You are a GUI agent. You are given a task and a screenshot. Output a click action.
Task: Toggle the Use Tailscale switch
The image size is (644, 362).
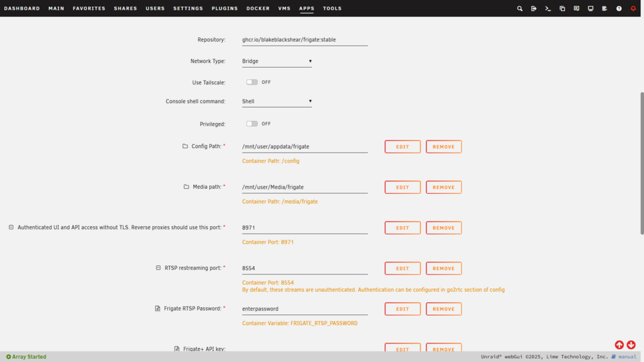pos(252,82)
